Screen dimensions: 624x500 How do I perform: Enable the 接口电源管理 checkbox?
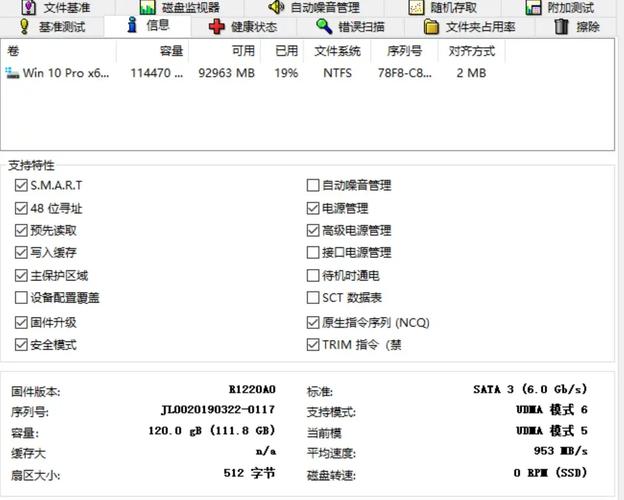point(313,252)
